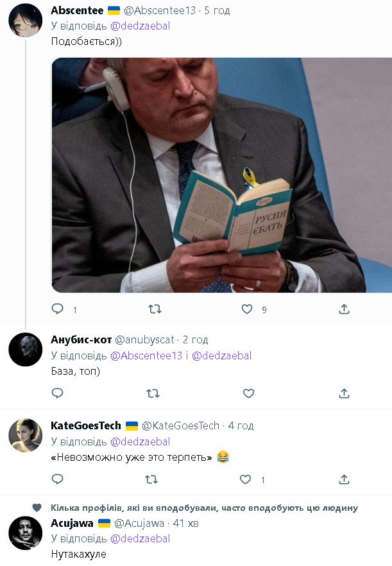392x566 pixels.
Task: Open Анубис-кот's profile avatar
Action: pos(25,349)
